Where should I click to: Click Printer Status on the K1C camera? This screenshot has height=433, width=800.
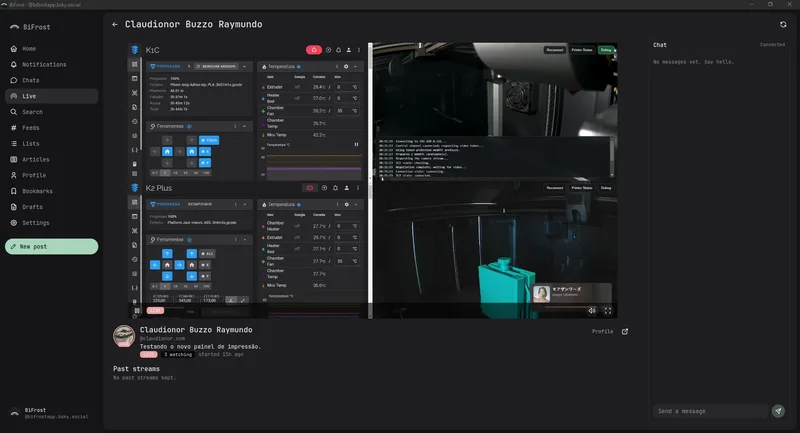pos(582,50)
